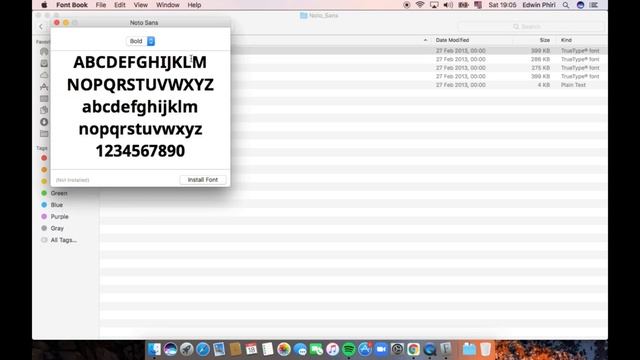This screenshot has width=640, height=360.
Task: Open Calendar from the Dock
Action: (x=251, y=349)
